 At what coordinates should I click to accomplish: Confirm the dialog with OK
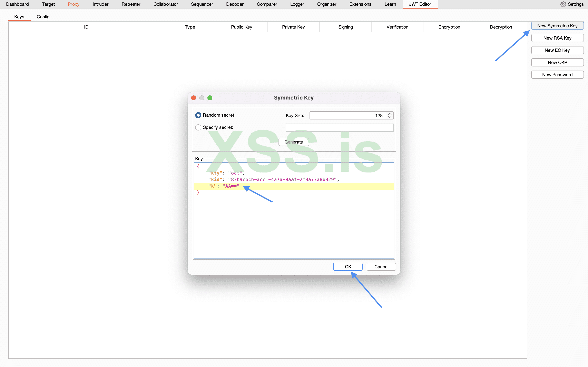(x=348, y=267)
